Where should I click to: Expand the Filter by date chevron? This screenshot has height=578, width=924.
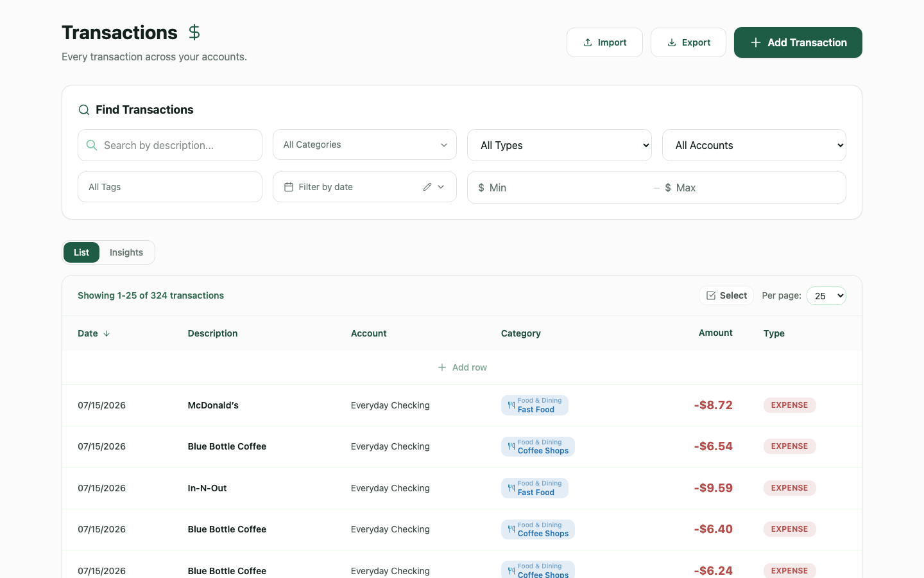441,187
